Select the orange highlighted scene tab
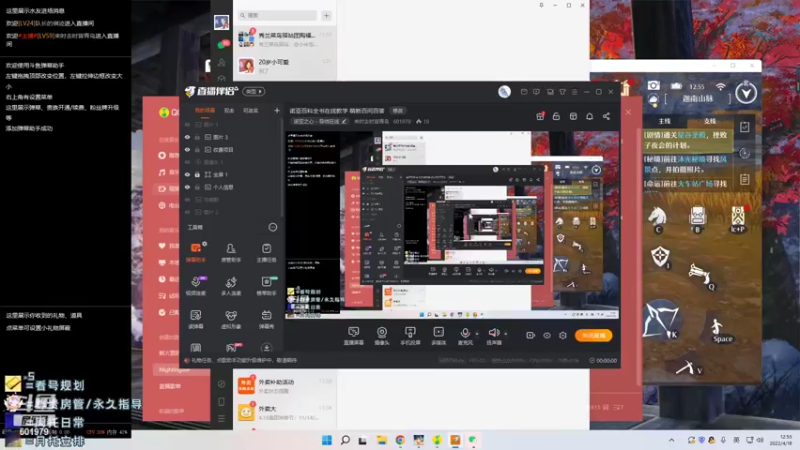Viewport: 800px width, 450px height. [205, 110]
